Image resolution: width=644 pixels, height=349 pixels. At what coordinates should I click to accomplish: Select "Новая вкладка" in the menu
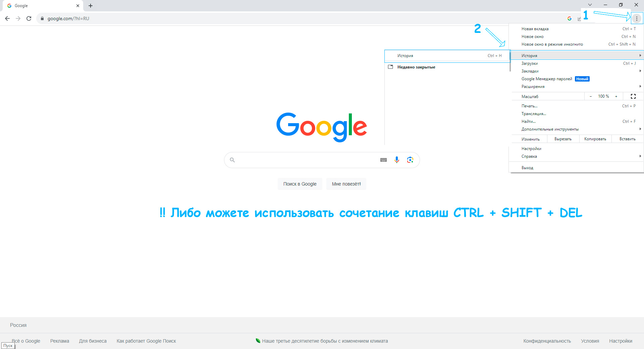[576, 29]
